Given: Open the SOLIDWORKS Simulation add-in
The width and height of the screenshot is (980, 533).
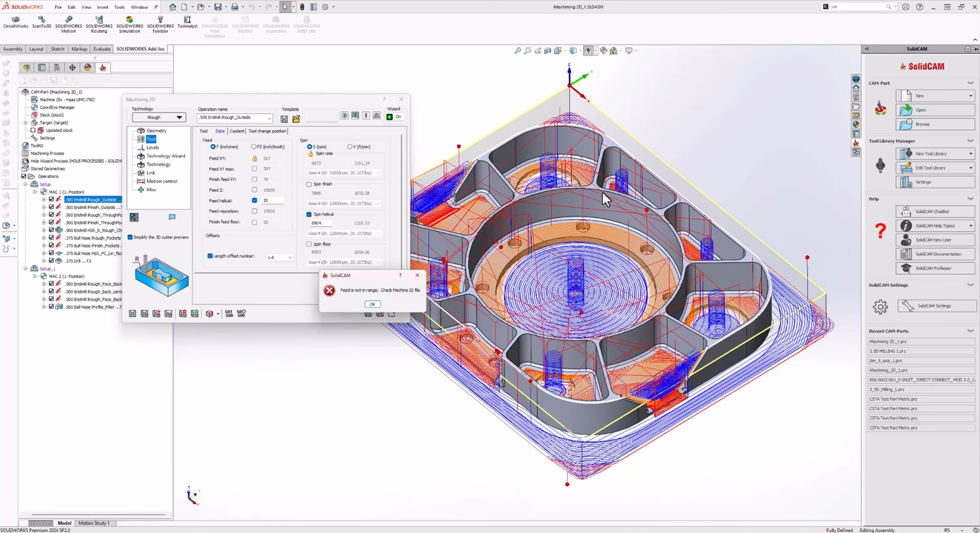Looking at the screenshot, I should [x=129, y=22].
